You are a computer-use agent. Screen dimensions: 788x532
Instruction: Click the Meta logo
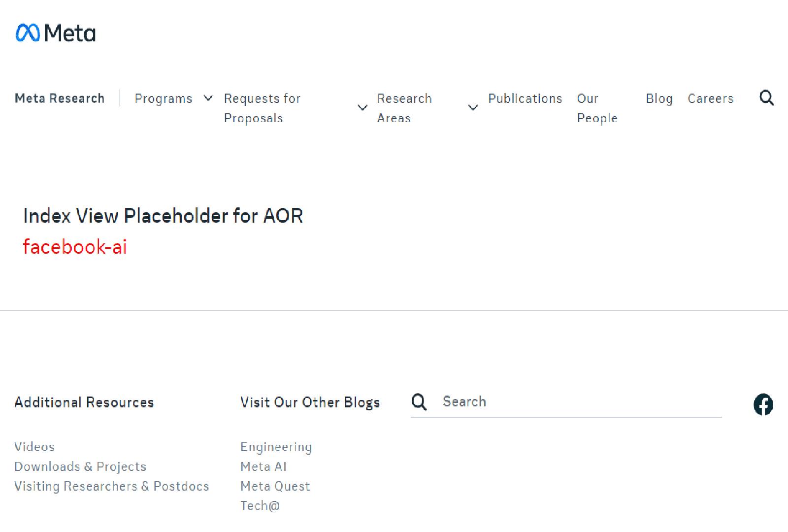tap(56, 33)
